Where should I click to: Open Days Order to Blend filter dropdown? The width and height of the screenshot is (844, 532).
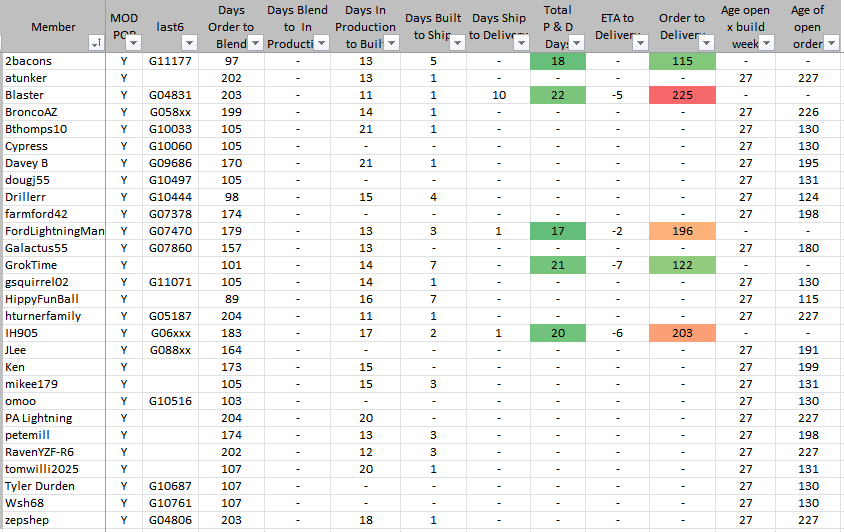[x=255, y=43]
